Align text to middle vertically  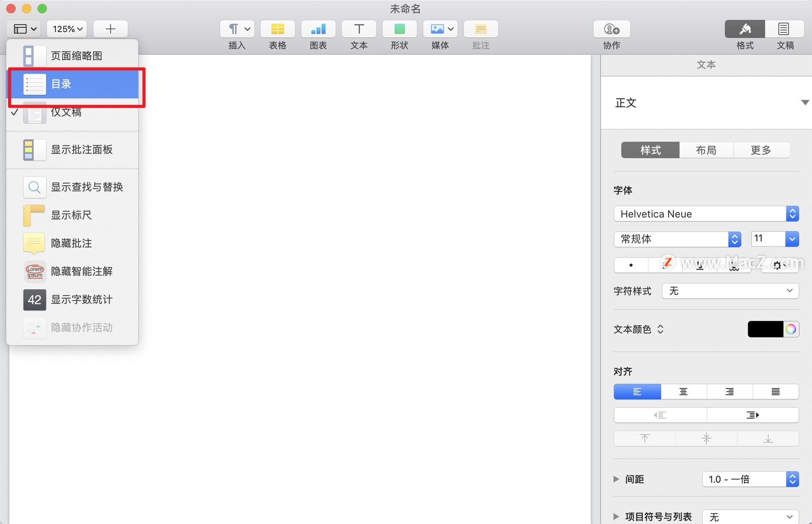(x=706, y=438)
